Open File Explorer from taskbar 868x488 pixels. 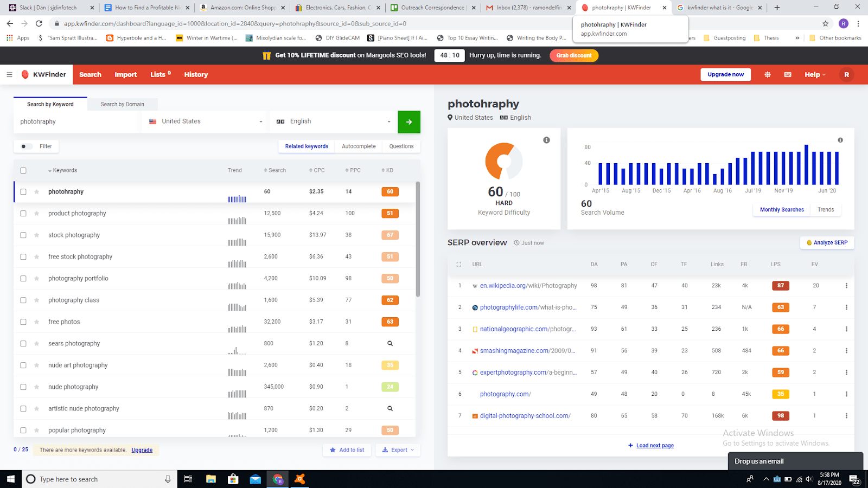click(x=211, y=479)
